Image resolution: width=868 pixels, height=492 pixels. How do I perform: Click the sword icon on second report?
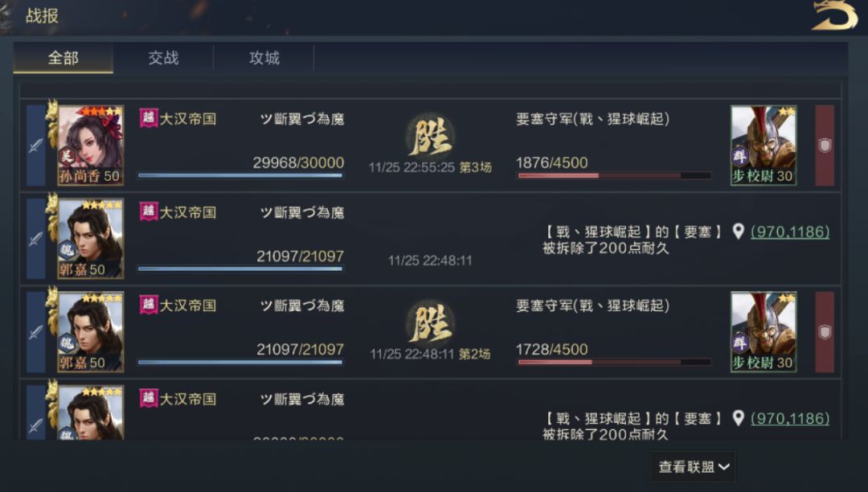(x=36, y=239)
